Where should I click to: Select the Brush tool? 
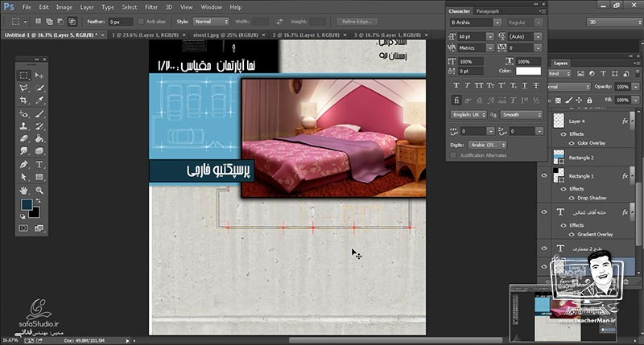pyautogui.click(x=39, y=113)
